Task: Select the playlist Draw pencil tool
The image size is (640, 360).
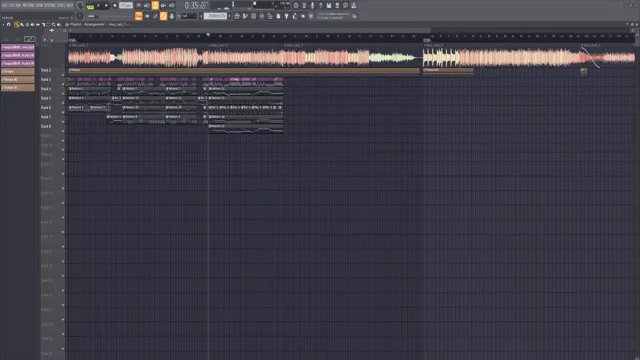Action: [x=16, y=24]
